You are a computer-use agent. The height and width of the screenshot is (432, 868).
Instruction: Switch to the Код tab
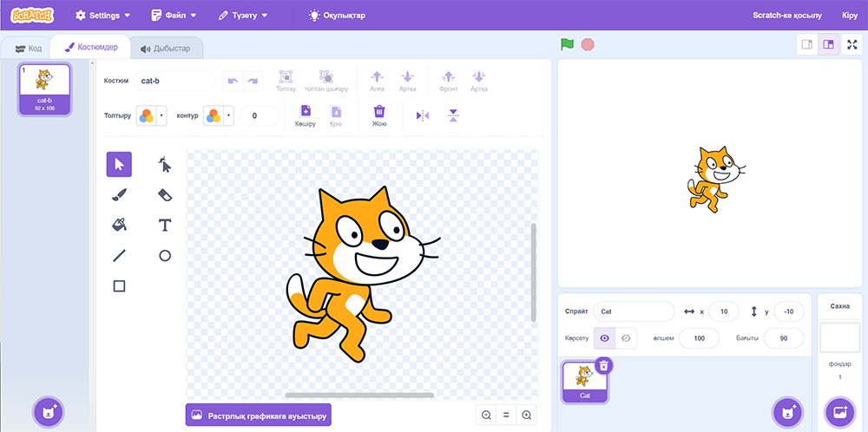click(29, 48)
